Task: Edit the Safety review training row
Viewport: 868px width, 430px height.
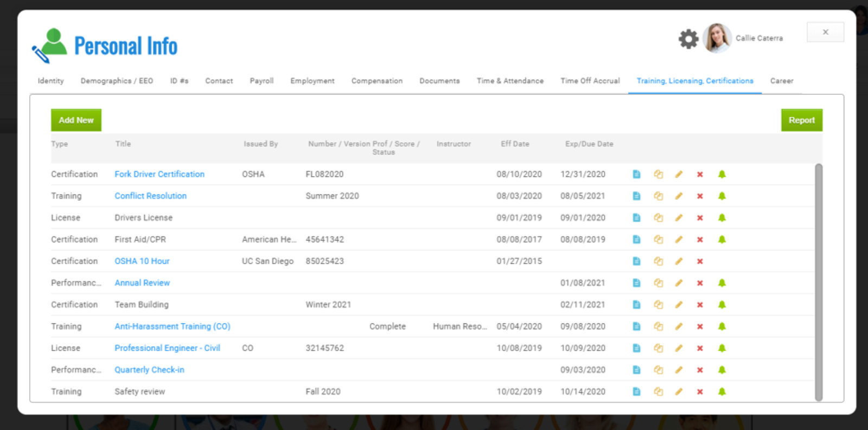Action: click(679, 391)
